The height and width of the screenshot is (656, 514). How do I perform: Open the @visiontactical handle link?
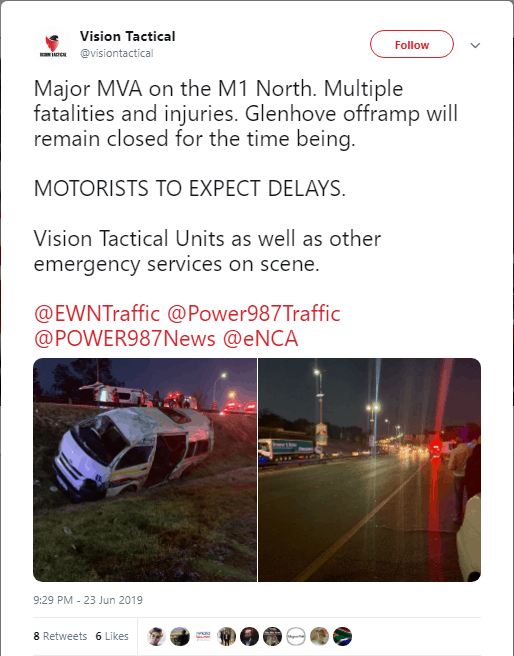(117, 53)
